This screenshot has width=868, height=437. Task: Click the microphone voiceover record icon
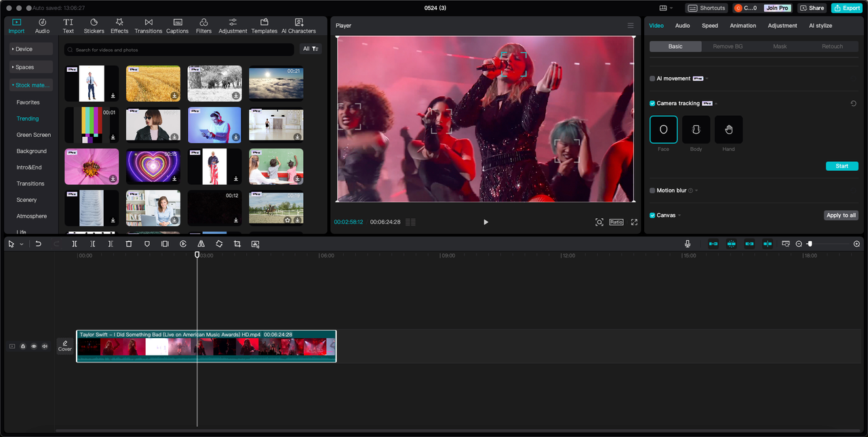point(688,244)
